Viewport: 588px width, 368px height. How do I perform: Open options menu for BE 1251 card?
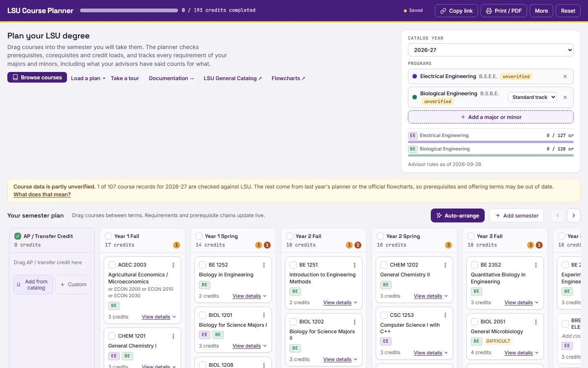click(x=355, y=265)
